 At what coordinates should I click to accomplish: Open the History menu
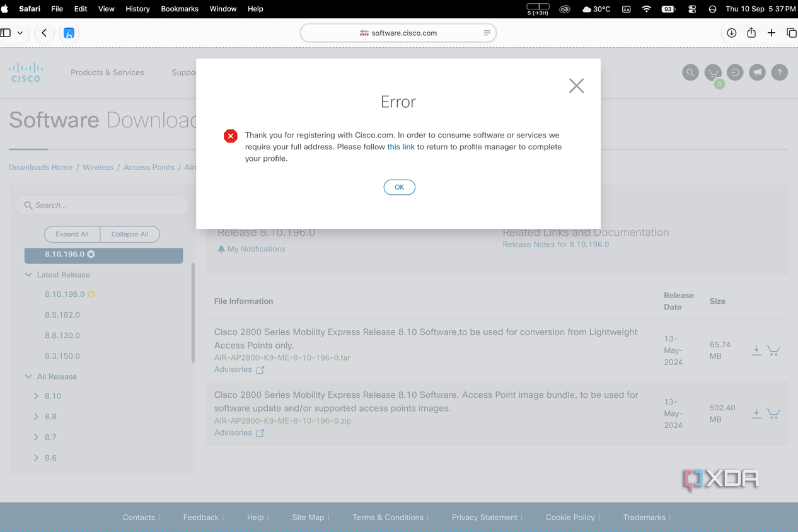click(137, 9)
